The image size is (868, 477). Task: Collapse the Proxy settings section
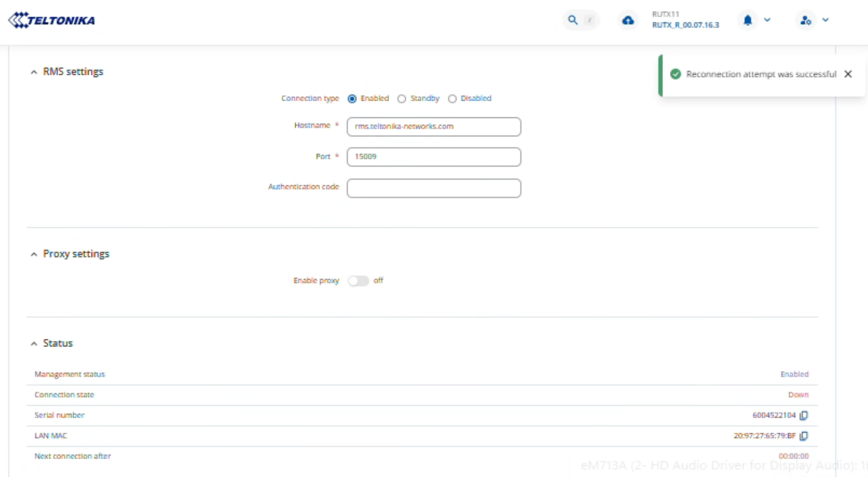pos(34,254)
